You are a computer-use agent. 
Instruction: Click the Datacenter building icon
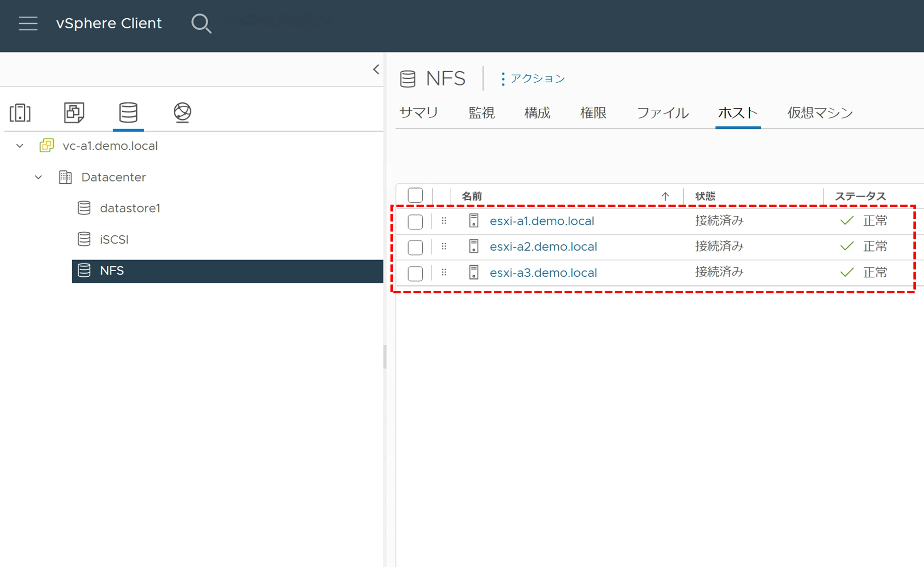tap(65, 177)
